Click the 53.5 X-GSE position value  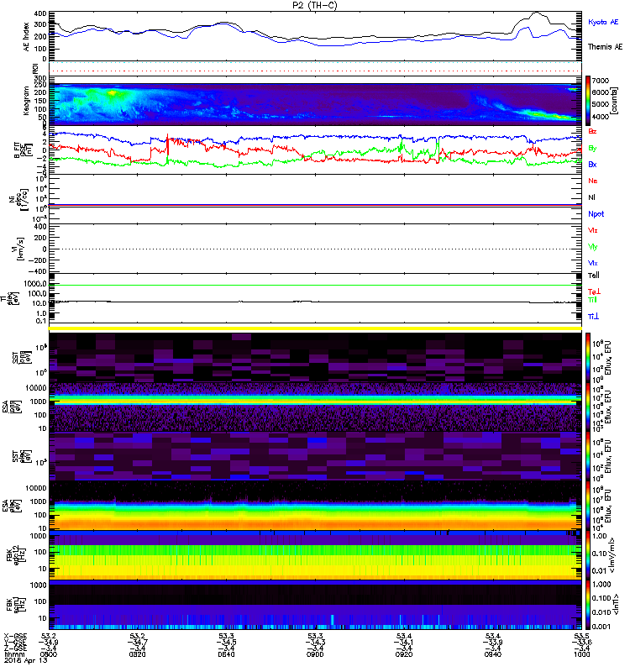(581, 636)
